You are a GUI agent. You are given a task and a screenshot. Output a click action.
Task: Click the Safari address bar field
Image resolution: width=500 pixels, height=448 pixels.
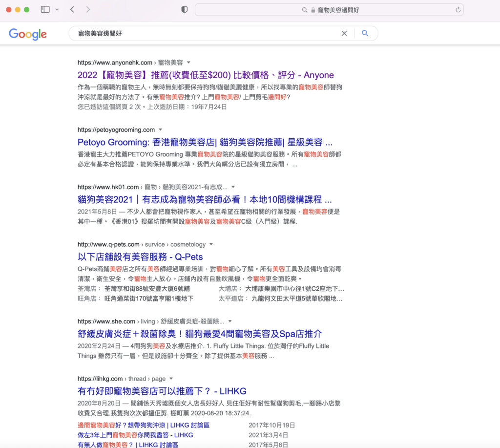tap(329, 10)
